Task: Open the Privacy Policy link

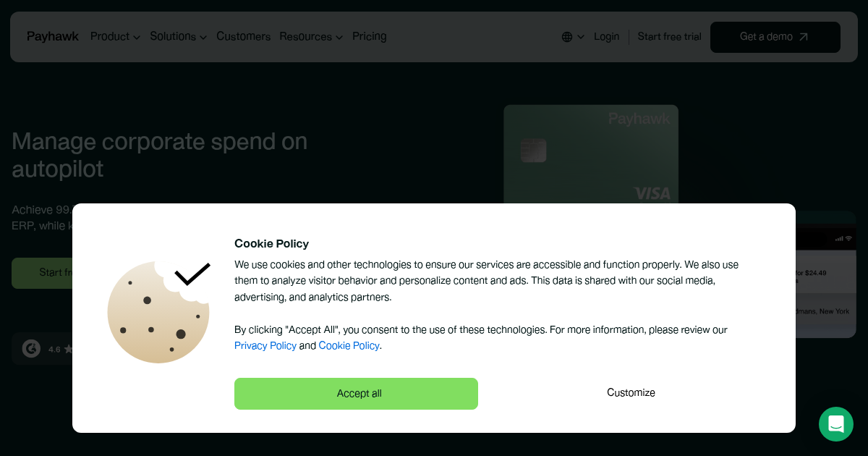Action: pos(265,345)
